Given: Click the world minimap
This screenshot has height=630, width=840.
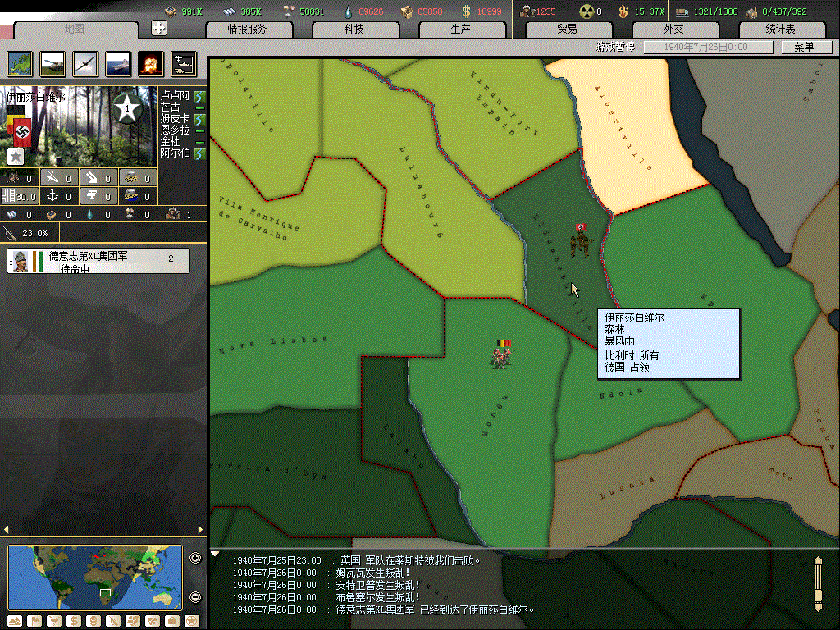Looking at the screenshot, I should (x=95, y=577).
